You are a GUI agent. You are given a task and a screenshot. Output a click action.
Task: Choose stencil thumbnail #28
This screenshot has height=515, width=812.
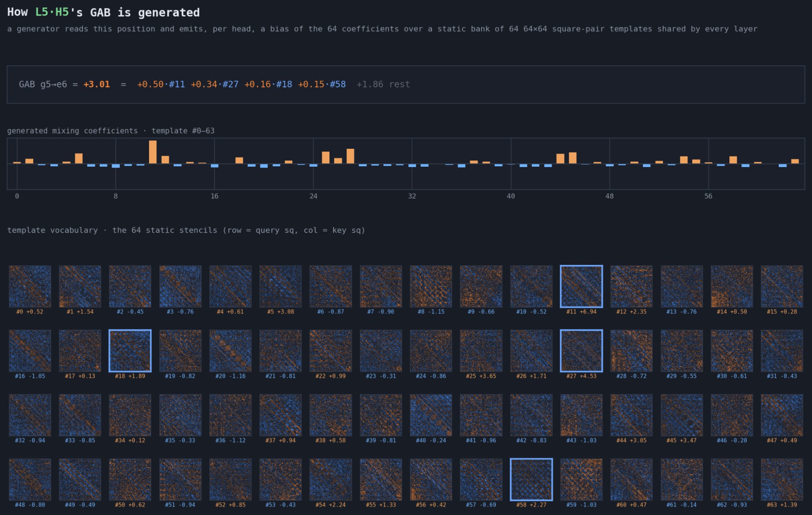pyautogui.click(x=632, y=351)
